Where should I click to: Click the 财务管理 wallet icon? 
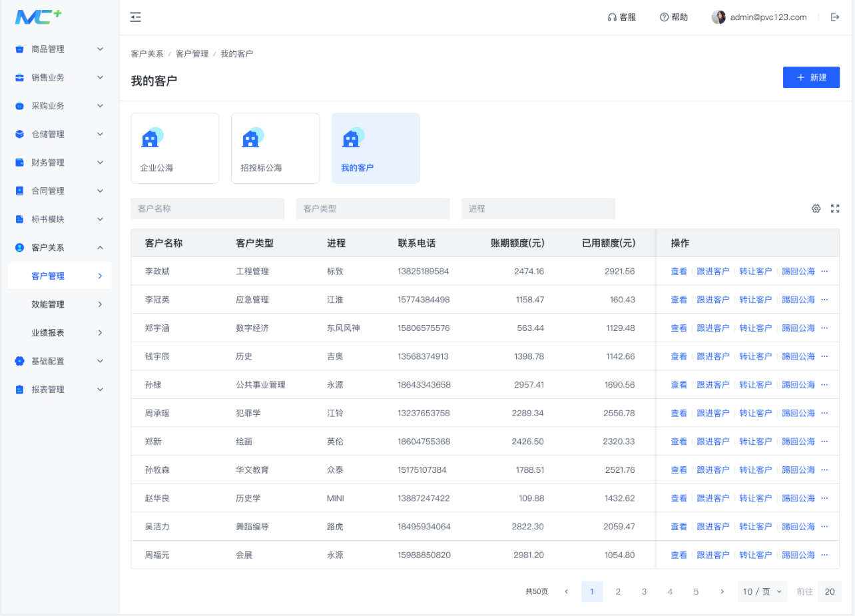pyautogui.click(x=19, y=162)
